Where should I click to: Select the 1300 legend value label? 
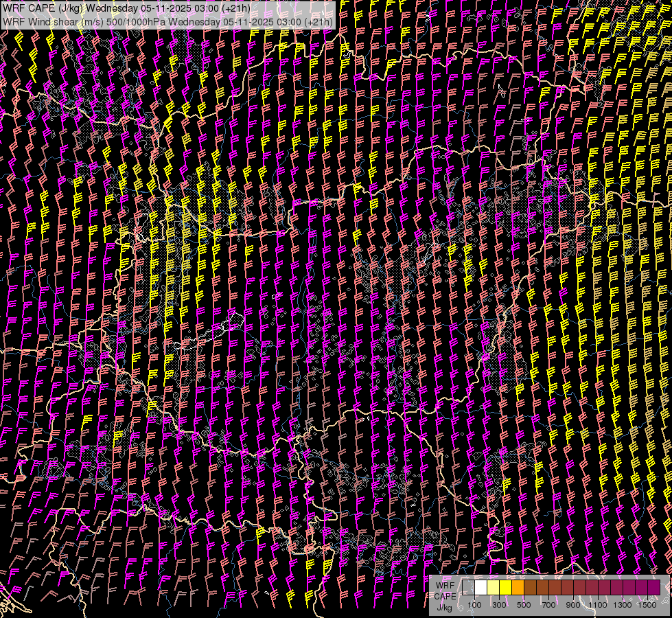tap(623, 605)
